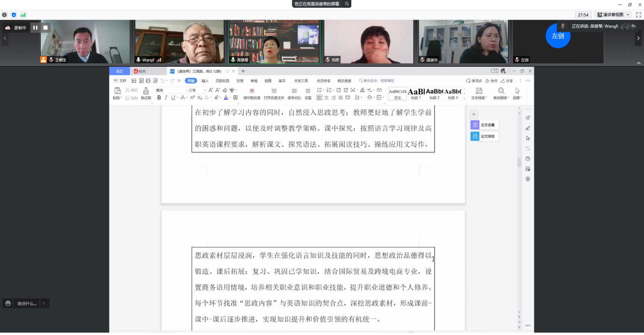
Task: Open the 文件 menu
Action: (x=120, y=81)
